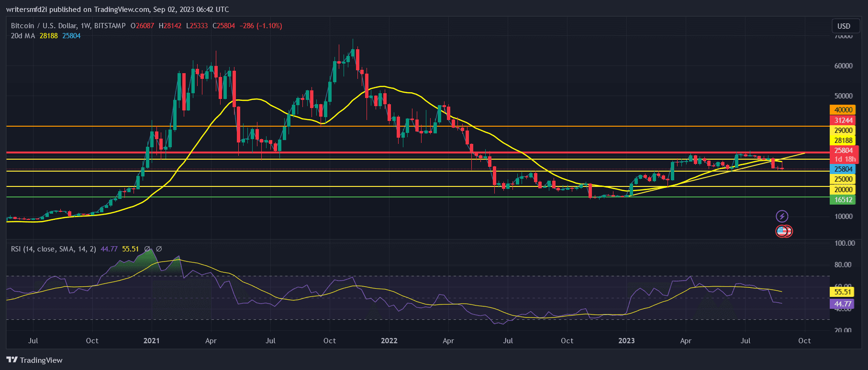Image resolution: width=868 pixels, height=370 pixels.
Task: Click the blue 25804 price label
Action: pyautogui.click(x=843, y=169)
